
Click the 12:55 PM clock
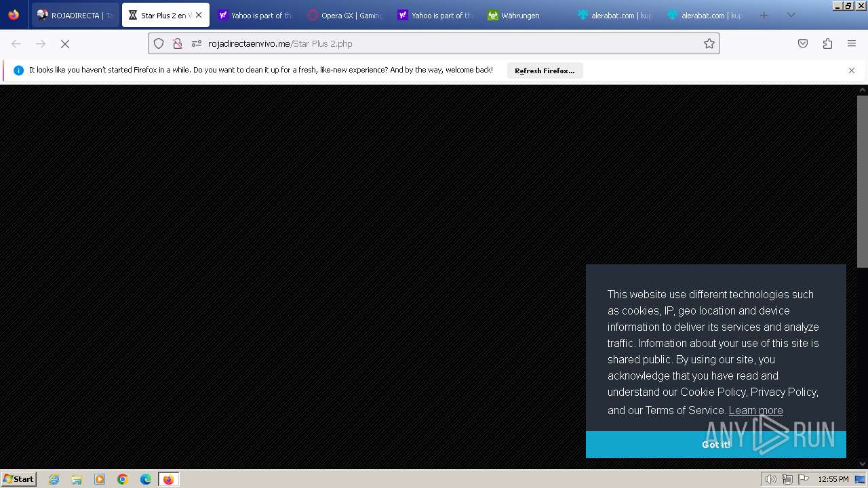coord(833,479)
